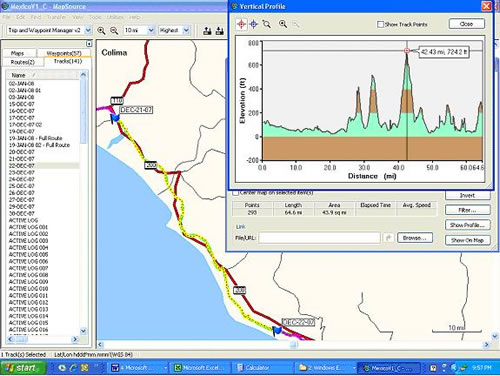
Task: Click the Filter... button
Action: pos(468,210)
